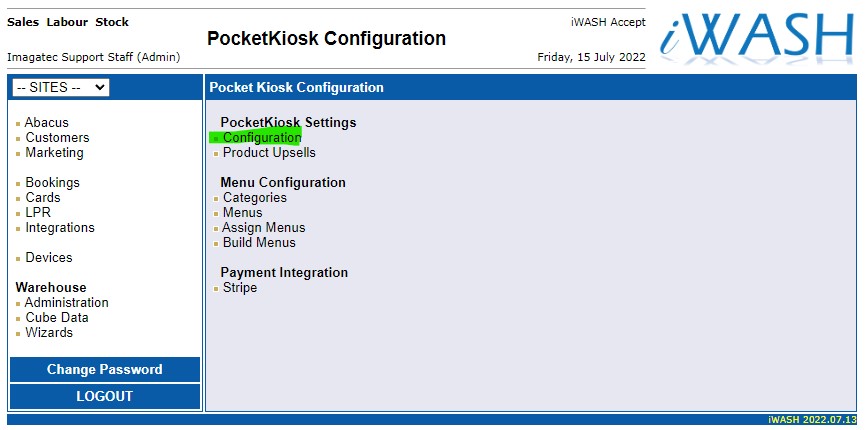Open the Labour menu

pos(66,22)
